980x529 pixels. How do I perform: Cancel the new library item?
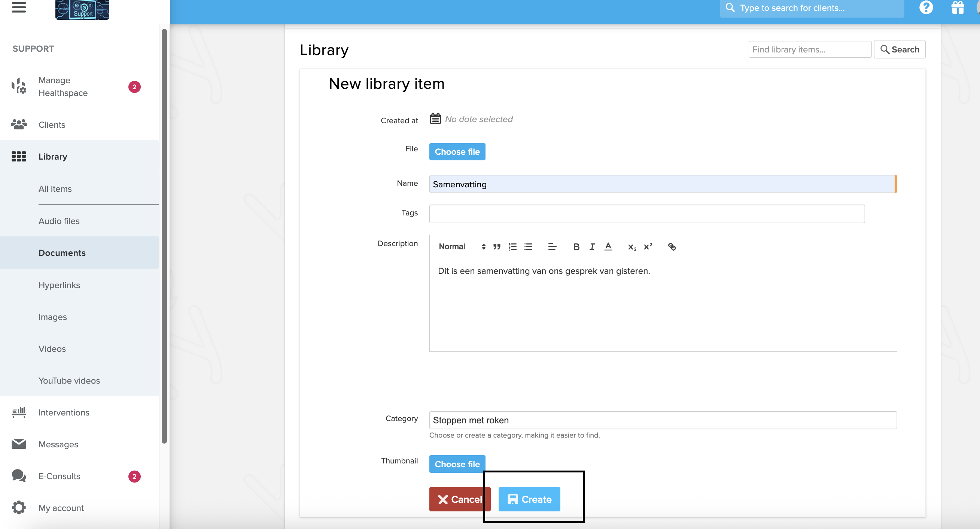(x=460, y=499)
